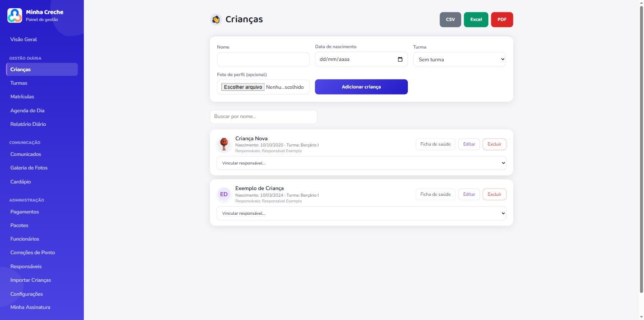Click the Minha Creche logo icon

coord(15,16)
